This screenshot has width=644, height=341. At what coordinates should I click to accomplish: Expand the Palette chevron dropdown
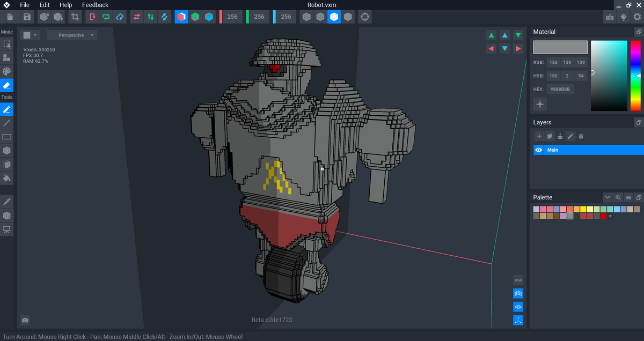(608, 197)
